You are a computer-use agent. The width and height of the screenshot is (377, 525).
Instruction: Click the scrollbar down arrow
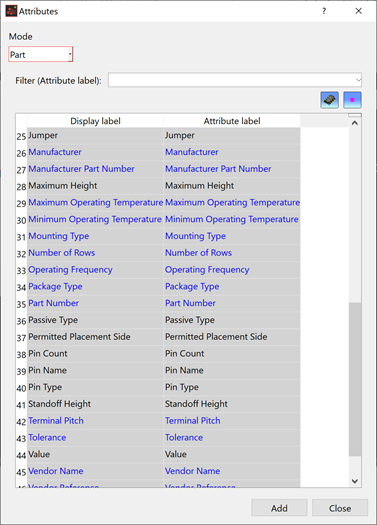pyautogui.click(x=355, y=481)
